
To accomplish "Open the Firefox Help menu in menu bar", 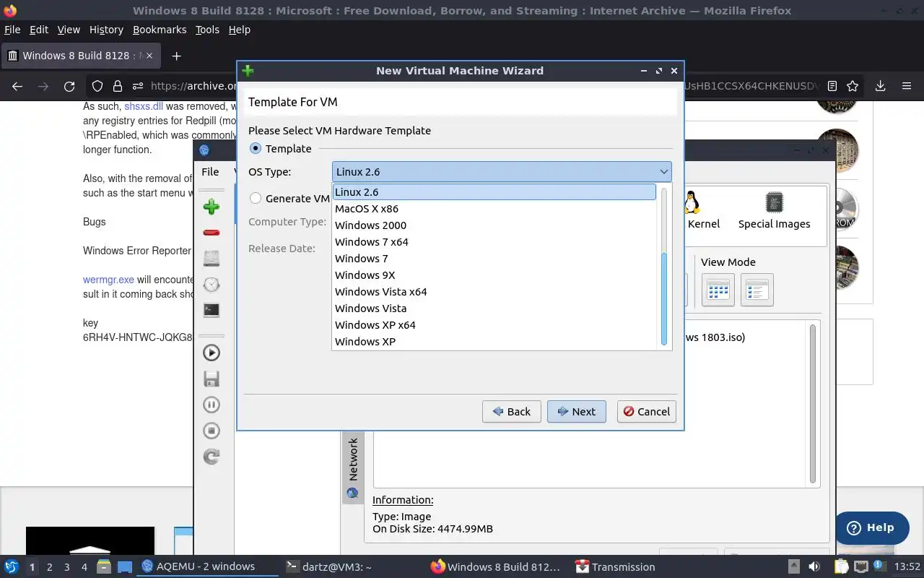I will click(239, 30).
